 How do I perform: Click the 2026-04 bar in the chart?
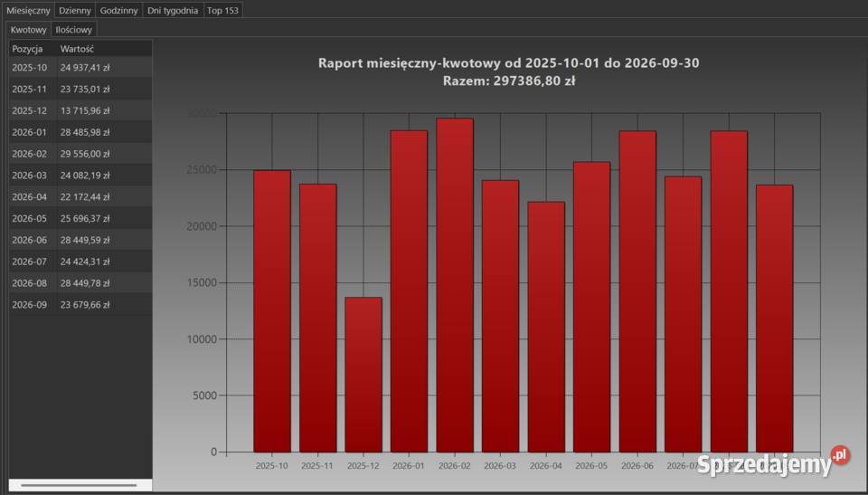(546, 327)
